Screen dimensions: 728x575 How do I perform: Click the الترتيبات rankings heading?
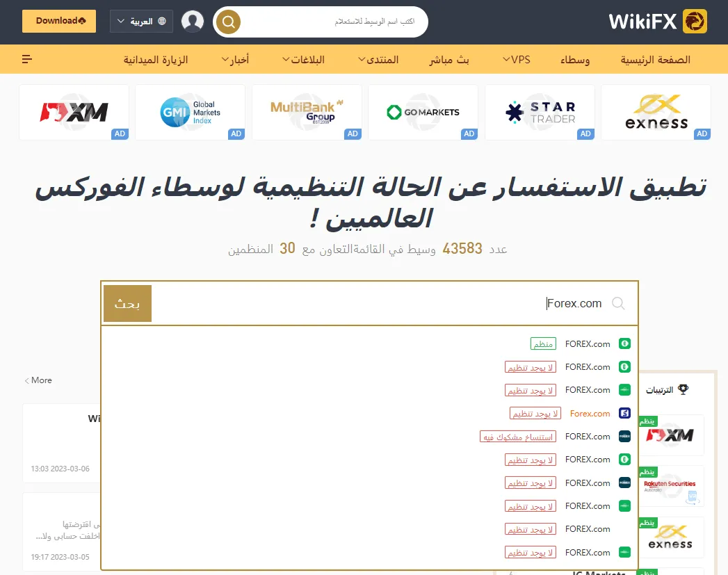coord(659,390)
